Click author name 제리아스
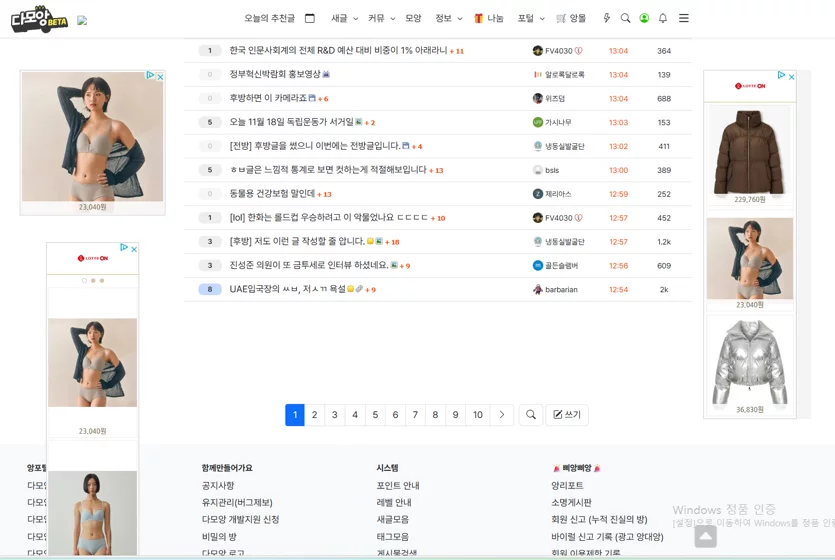The image size is (835, 560). click(x=558, y=194)
